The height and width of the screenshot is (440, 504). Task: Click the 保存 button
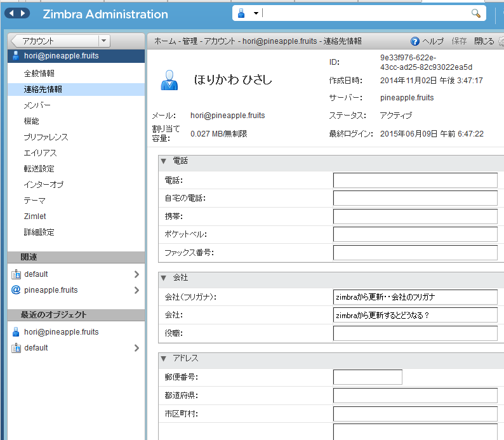[459, 41]
